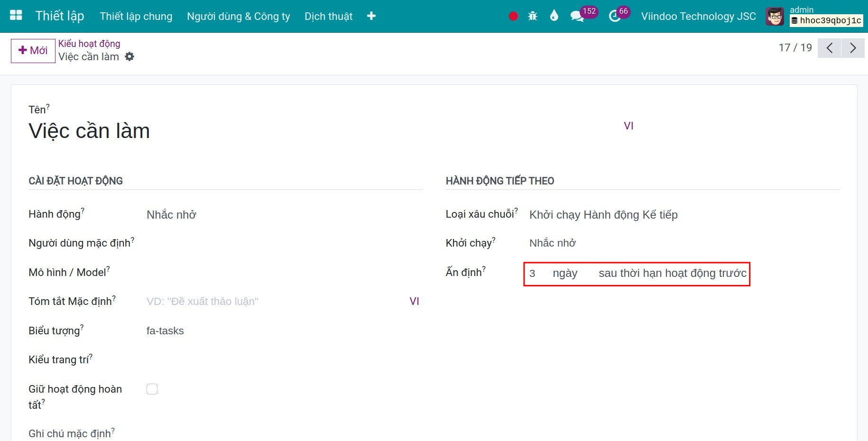Open the main apps grid menu

[16, 16]
